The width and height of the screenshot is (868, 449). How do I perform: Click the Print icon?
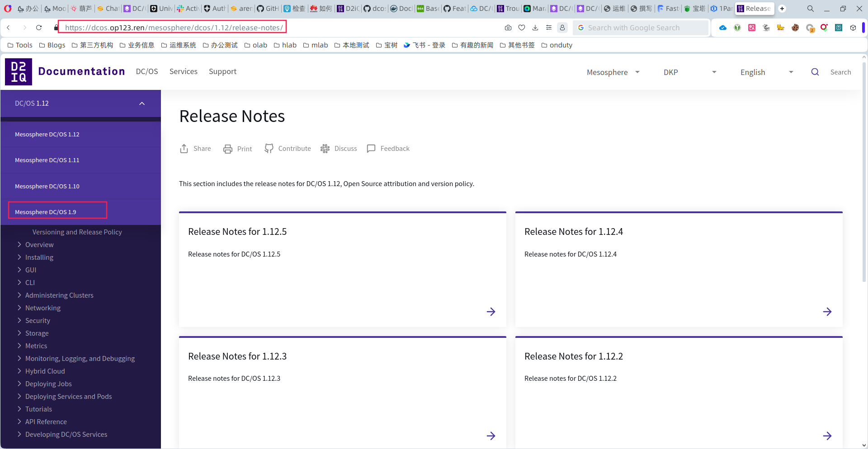[x=228, y=149]
